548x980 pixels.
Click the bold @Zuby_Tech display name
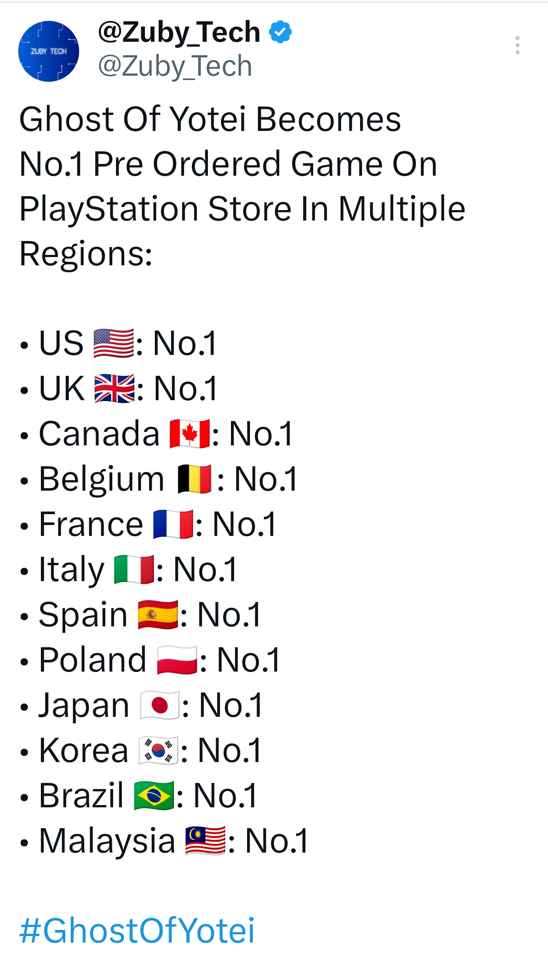tap(179, 32)
